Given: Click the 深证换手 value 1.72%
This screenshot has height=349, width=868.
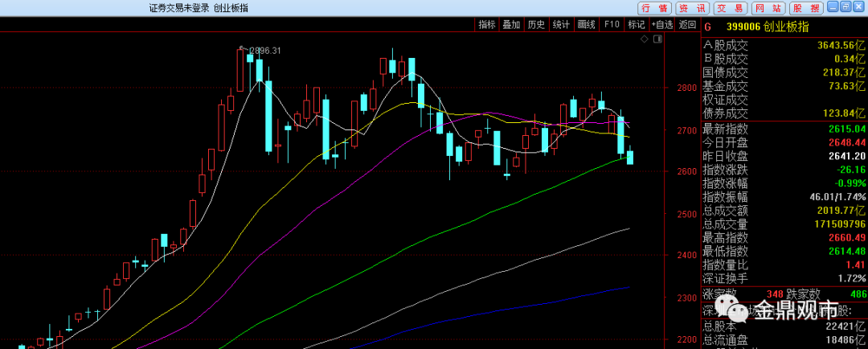Looking at the screenshot, I should pyautogui.click(x=851, y=279).
